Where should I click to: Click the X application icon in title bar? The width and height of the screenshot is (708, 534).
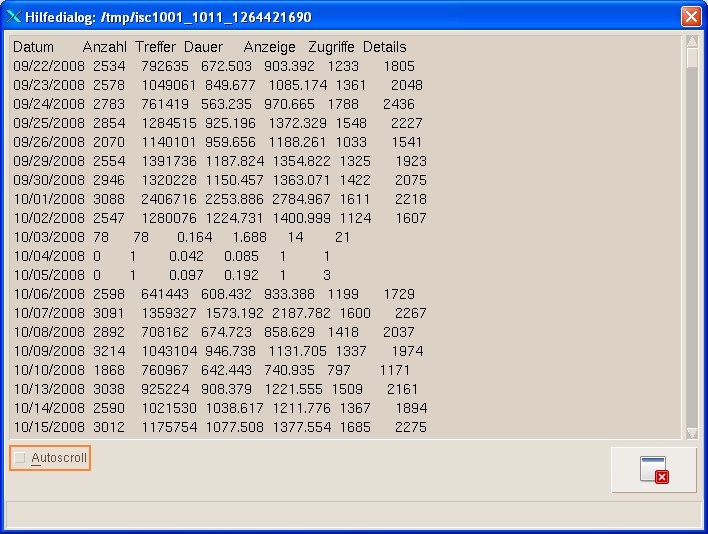click(13, 17)
